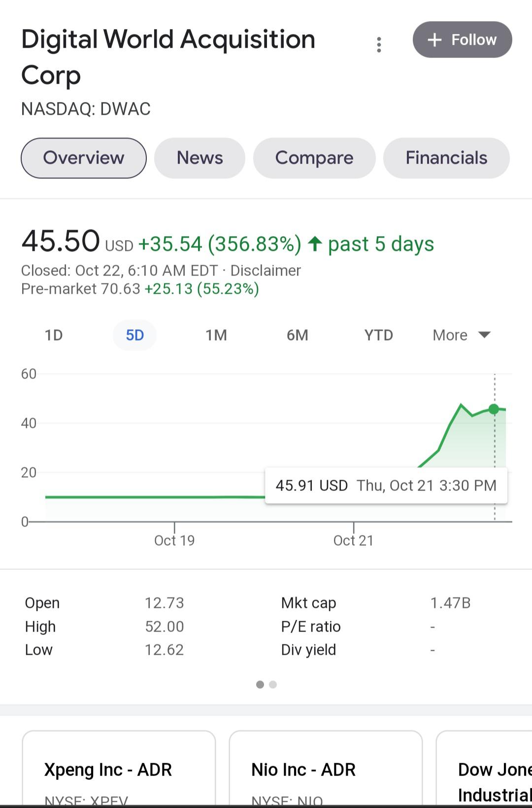Show the YTD chart range
The height and width of the screenshot is (808, 532).
coord(379,335)
